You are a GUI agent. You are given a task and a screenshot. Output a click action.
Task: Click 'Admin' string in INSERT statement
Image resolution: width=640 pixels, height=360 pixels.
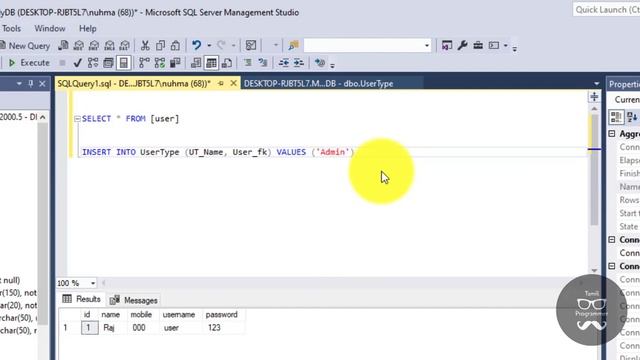coord(333,152)
